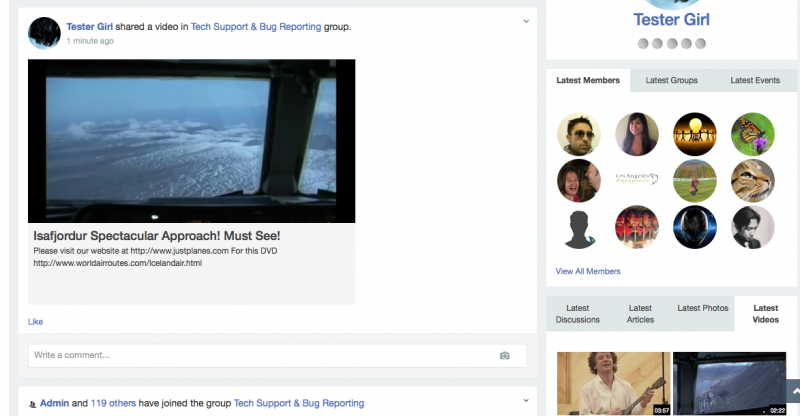The image size is (800, 416).
Task: Click Tester Girl's post avatar
Action: [x=44, y=33]
